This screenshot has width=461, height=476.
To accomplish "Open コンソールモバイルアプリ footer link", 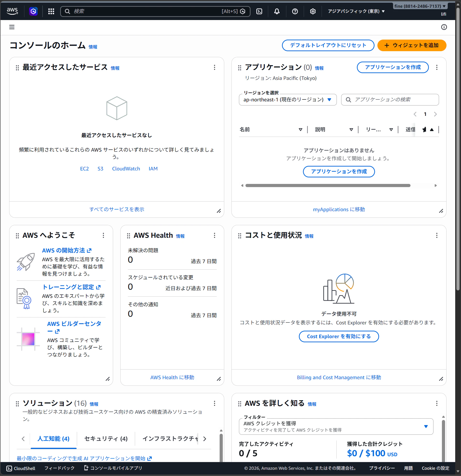I will (x=113, y=468).
